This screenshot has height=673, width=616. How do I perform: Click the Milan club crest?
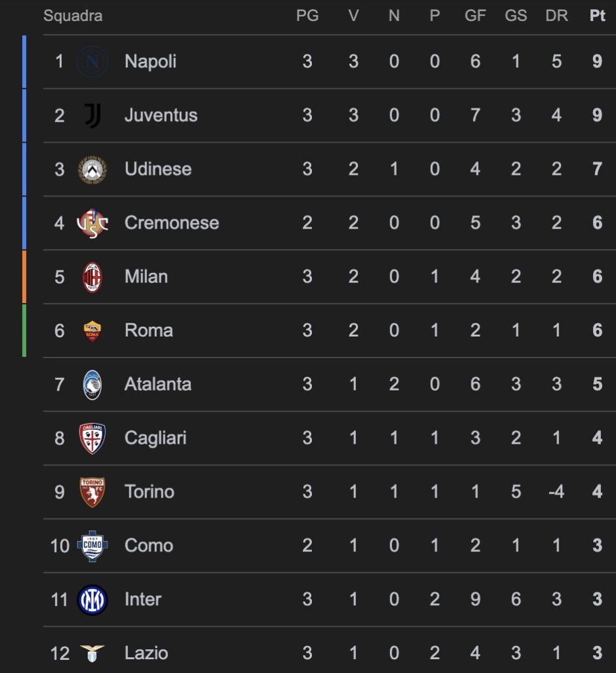click(x=92, y=277)
